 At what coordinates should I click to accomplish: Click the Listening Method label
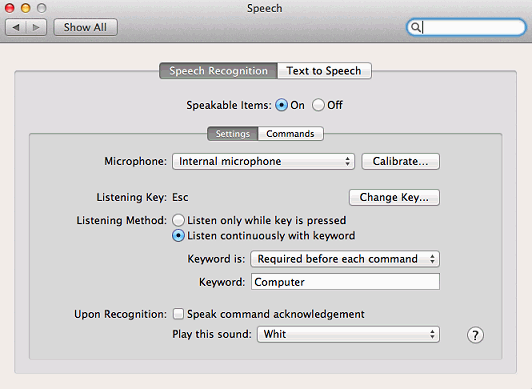(121, 220)
